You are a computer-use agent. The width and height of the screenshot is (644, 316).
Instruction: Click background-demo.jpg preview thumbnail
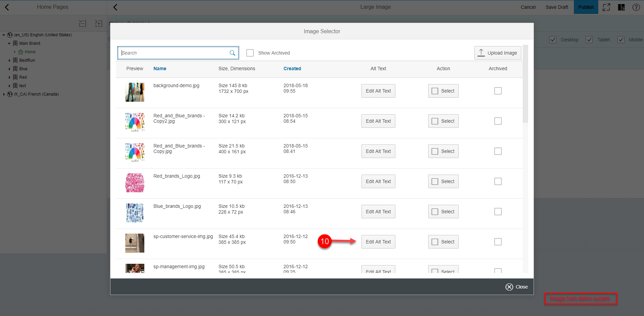coord(135,92)
